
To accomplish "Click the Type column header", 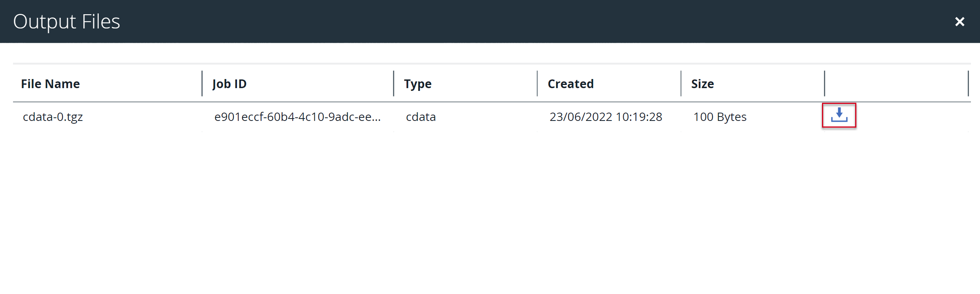I will (x=418, y=84).
